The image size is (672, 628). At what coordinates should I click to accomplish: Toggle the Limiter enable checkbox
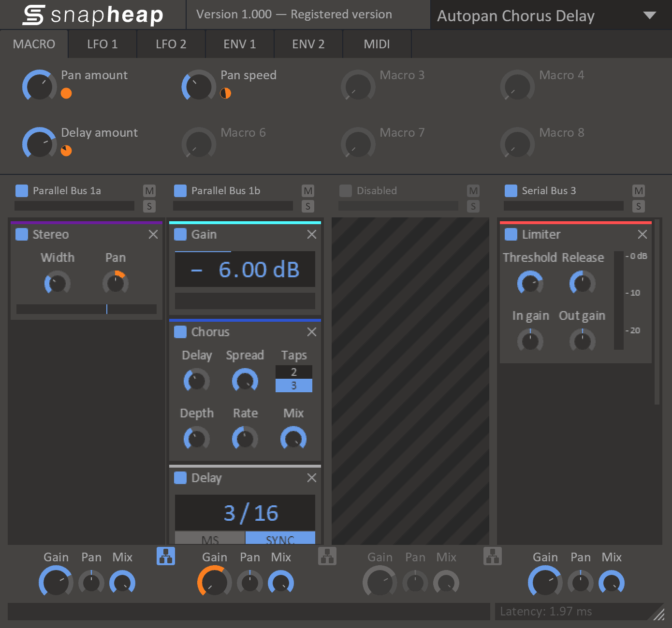click(511, 234)
